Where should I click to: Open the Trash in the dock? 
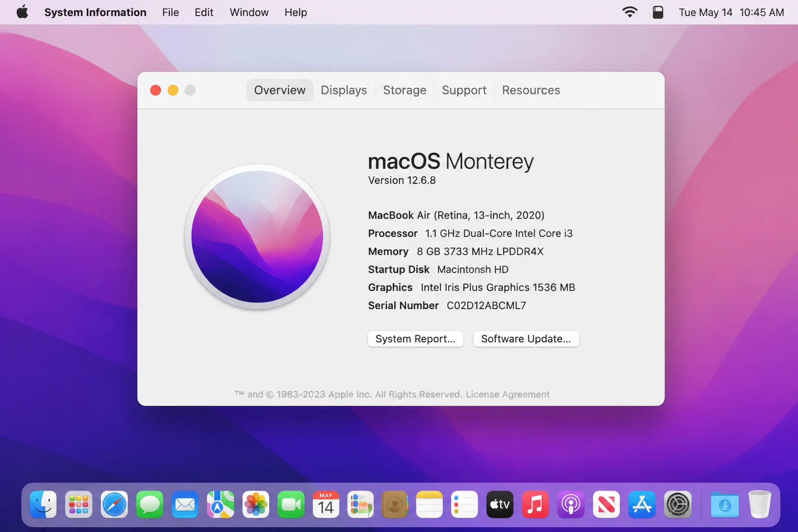click(760, 504)
